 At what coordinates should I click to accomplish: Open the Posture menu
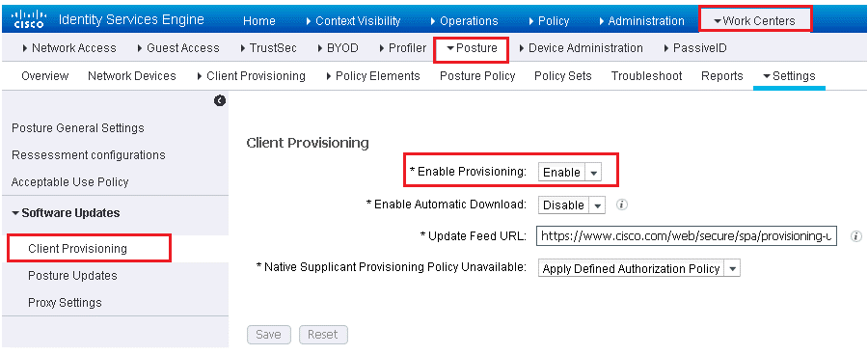tap(471, 49)
